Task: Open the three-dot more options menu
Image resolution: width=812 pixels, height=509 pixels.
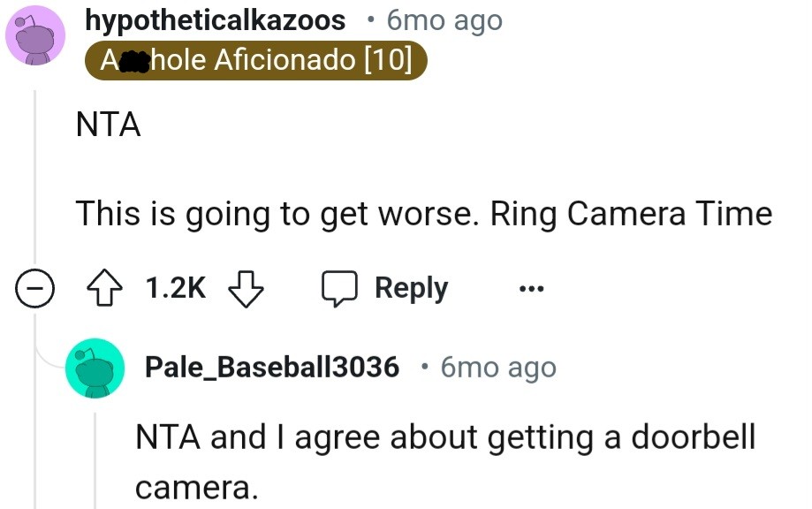Action: point(532,289)
